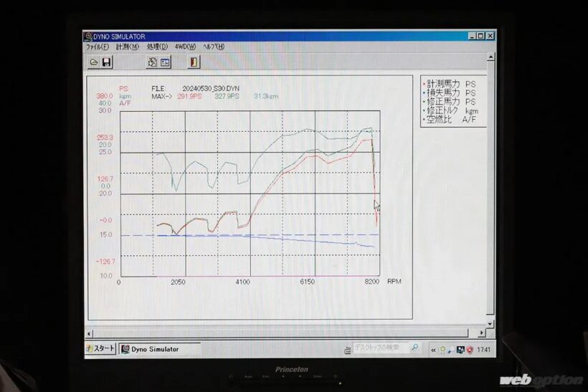Open the 4WD(W) menu
Viewport: 588px width, 392px height.
(x=185, y=47)
